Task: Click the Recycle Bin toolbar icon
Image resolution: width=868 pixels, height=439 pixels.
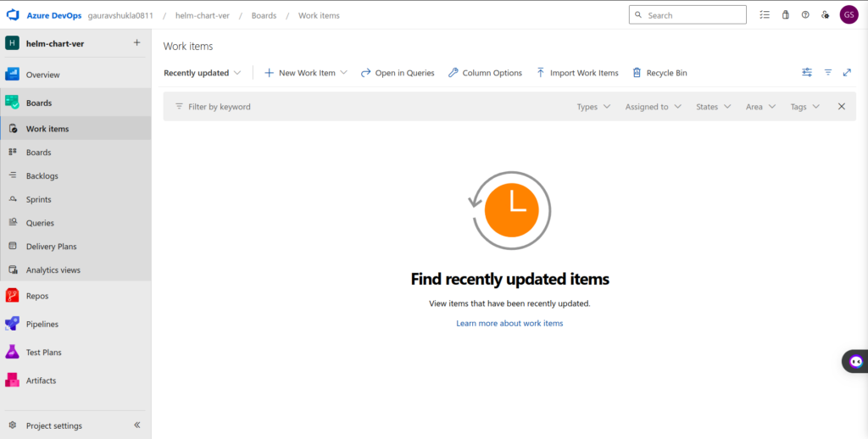Action: pos(637,73)
